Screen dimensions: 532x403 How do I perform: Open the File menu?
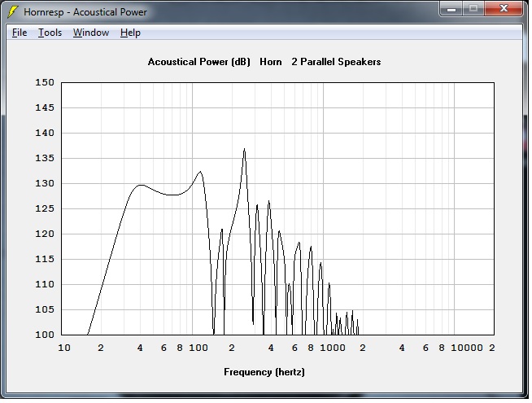[x=20, y=33]
